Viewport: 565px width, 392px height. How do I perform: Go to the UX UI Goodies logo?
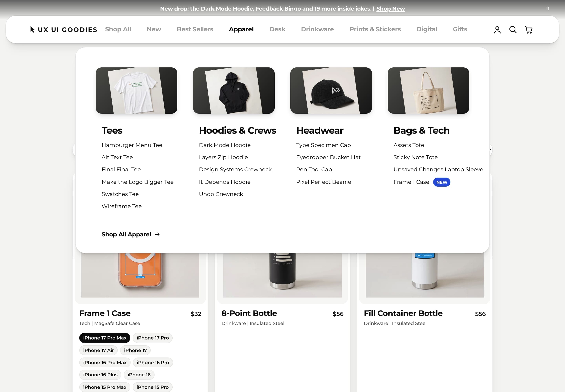pos(64,29)
